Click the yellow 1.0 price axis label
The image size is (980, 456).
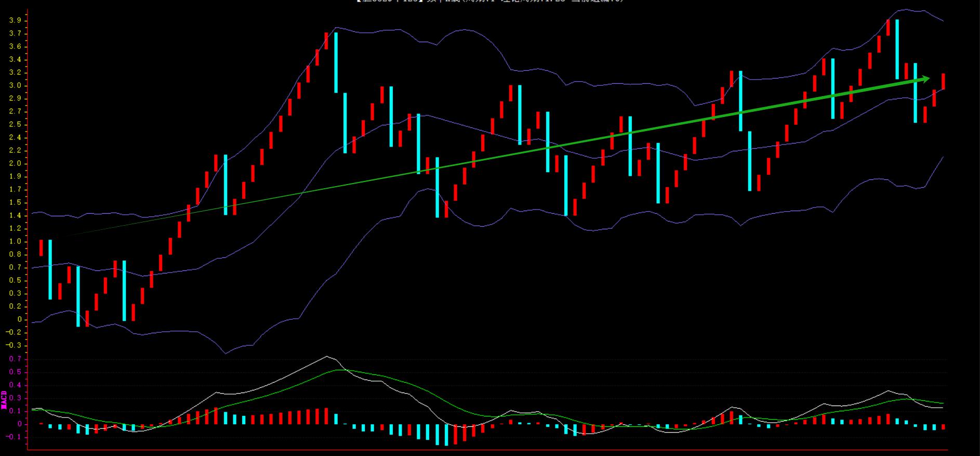(15, 242)
